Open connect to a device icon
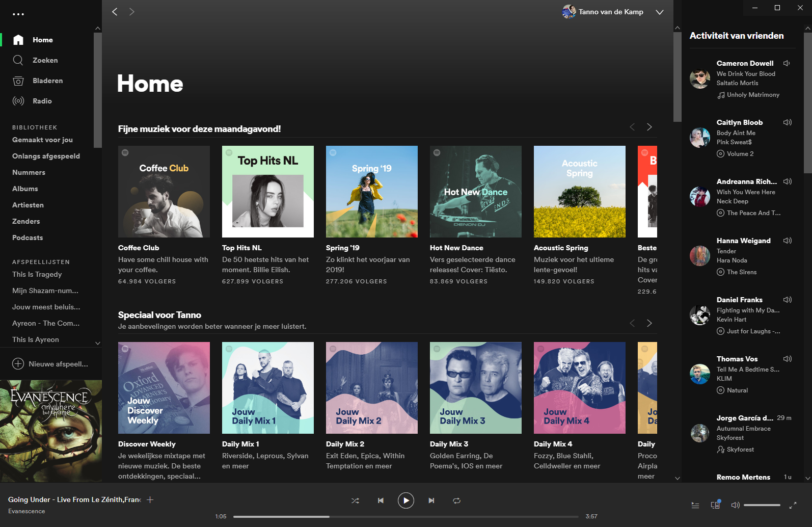 (716, 505)
